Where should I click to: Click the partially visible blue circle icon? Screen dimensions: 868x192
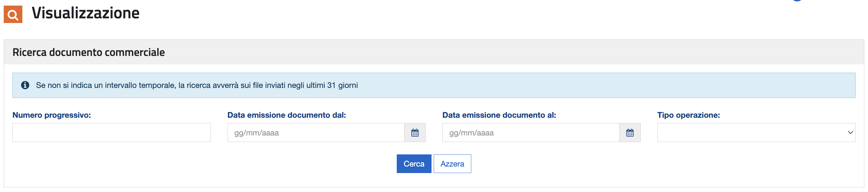coord(797,1)
